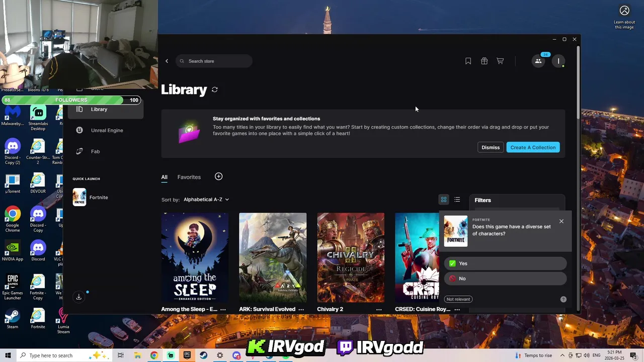Select Streamlabs Desktop shortcut
The height and width of the screenshot is (362, 644).
[x=38, y=119]
